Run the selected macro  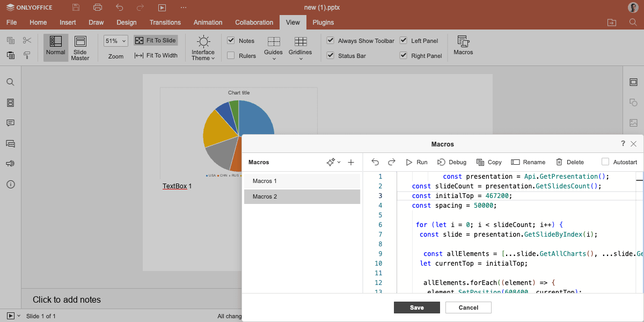point(416,162)
